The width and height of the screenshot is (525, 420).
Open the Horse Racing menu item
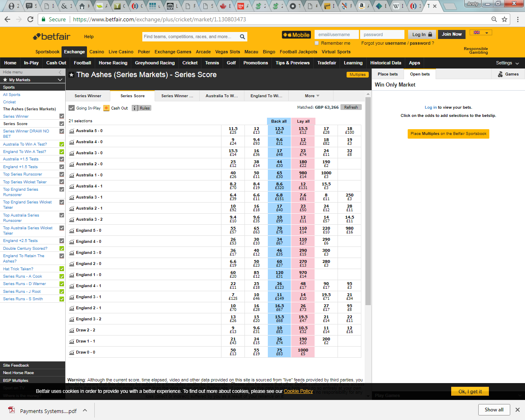point(113,63)
